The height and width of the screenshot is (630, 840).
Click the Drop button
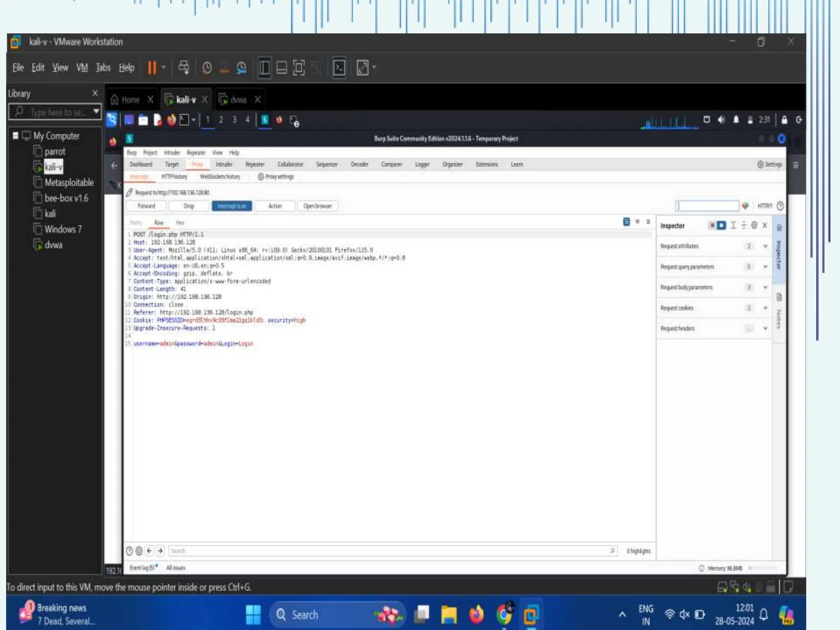[x=189, y=206]
